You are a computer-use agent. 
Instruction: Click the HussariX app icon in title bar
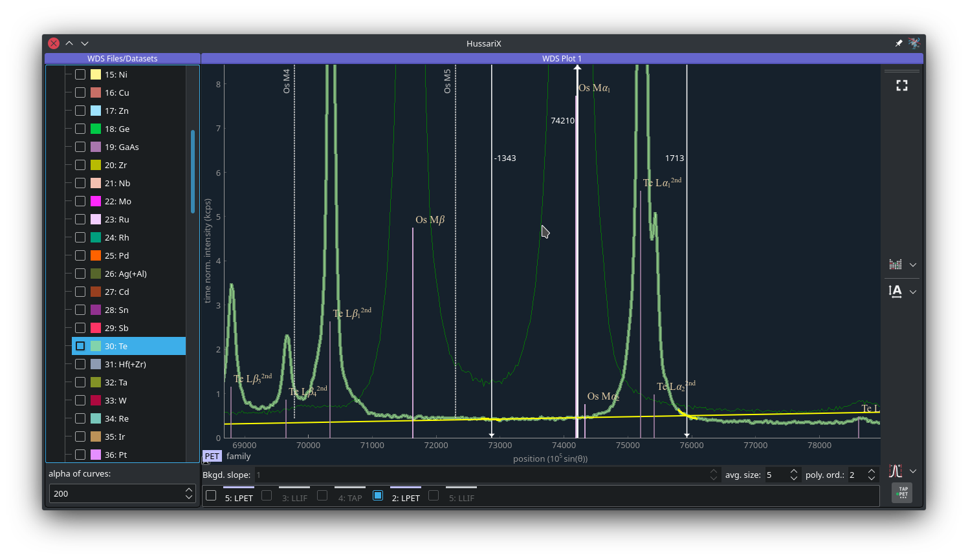[914, 43]
